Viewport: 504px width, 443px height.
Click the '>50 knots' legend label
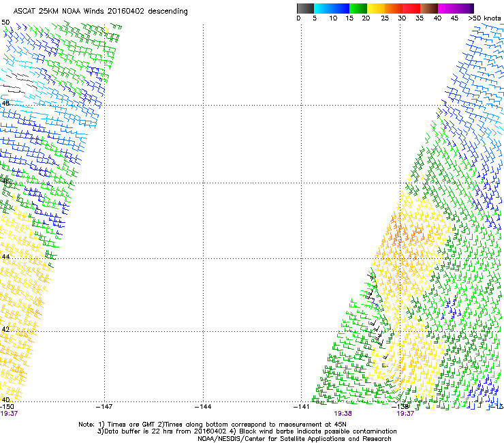484,18
